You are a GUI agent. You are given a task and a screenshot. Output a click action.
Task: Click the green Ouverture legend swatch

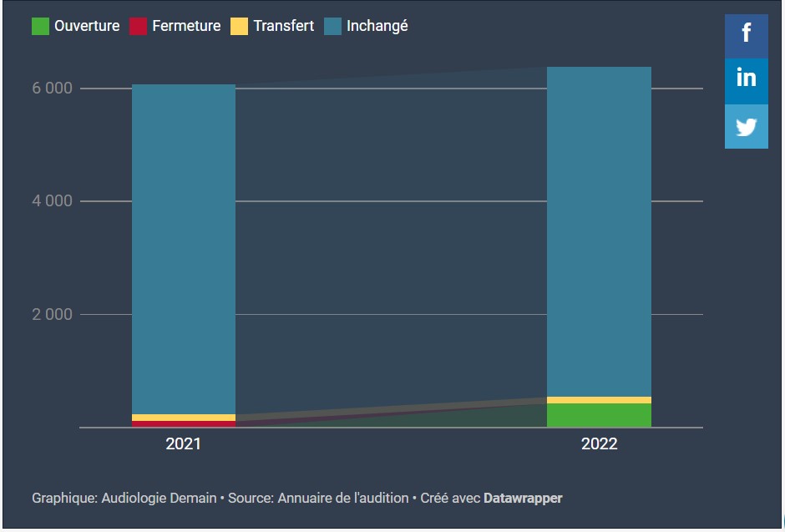click(x=40, y=27)
